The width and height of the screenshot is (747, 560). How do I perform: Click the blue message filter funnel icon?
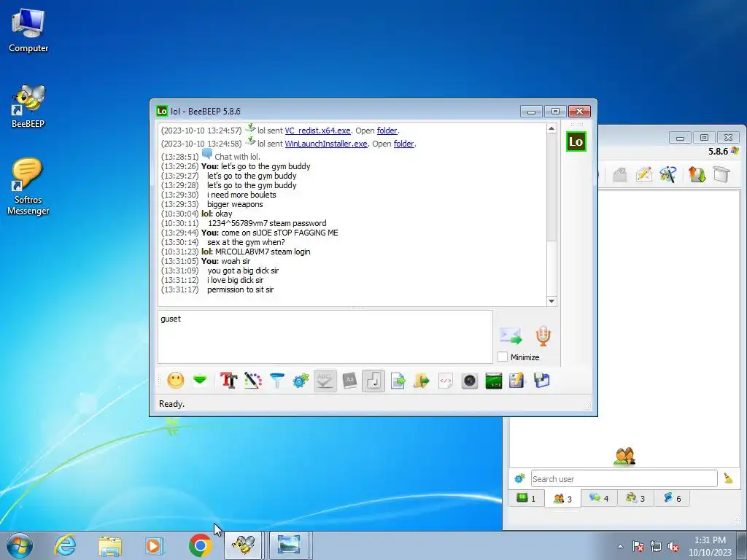coord(276,381)
